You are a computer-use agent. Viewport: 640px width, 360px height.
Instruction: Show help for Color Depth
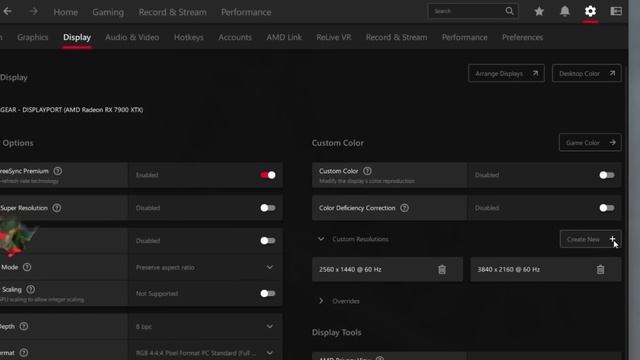click(x=24, y=326)
